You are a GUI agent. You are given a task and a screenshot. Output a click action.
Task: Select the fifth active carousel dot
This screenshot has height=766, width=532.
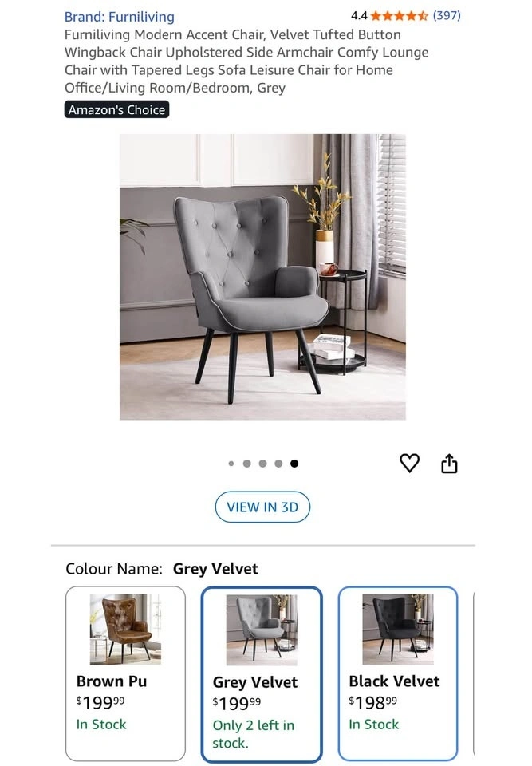(294, 464)
